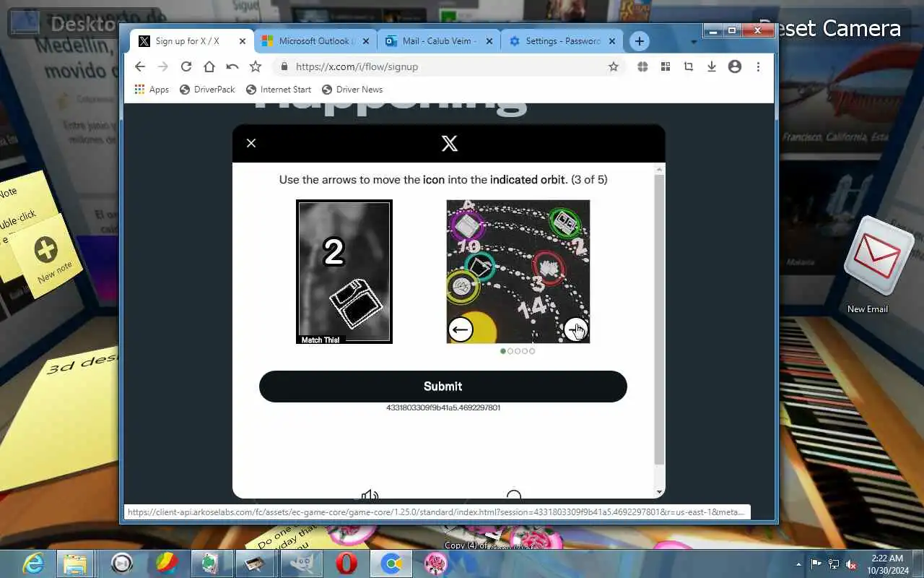Click the dialog's vertical scrollbar

point(659,318)
